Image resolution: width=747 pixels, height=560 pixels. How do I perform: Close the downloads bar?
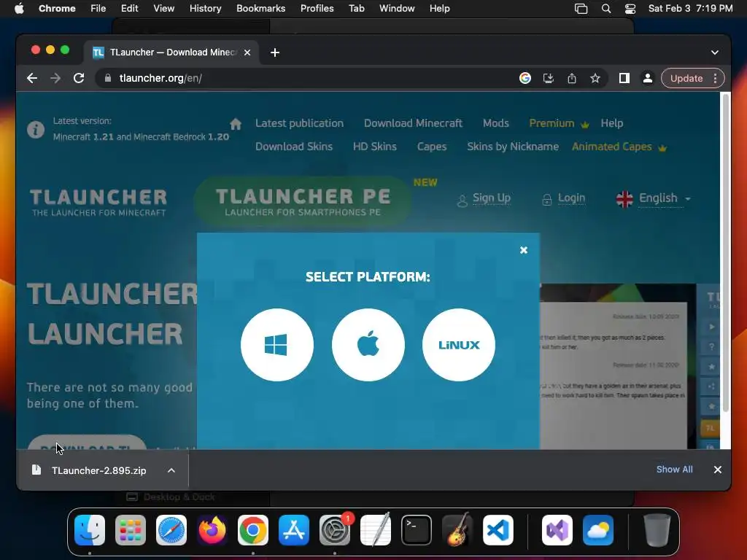tap(718, 470)
